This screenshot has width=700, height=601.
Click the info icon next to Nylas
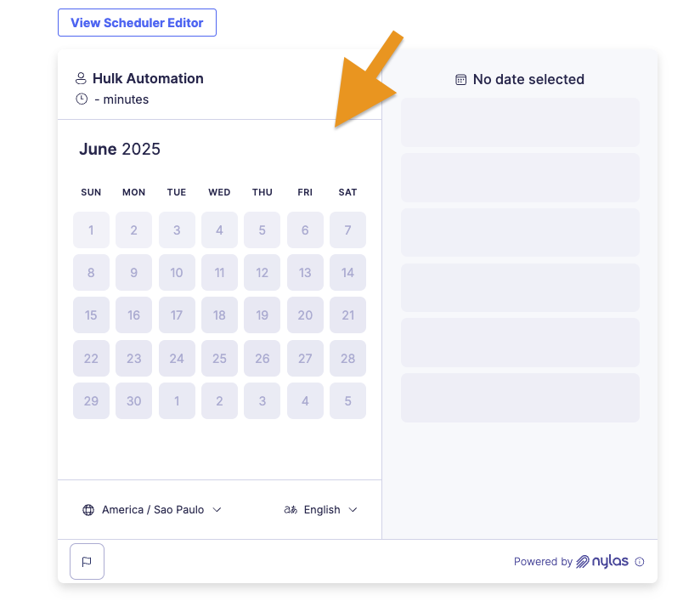(x=640, y=562)
